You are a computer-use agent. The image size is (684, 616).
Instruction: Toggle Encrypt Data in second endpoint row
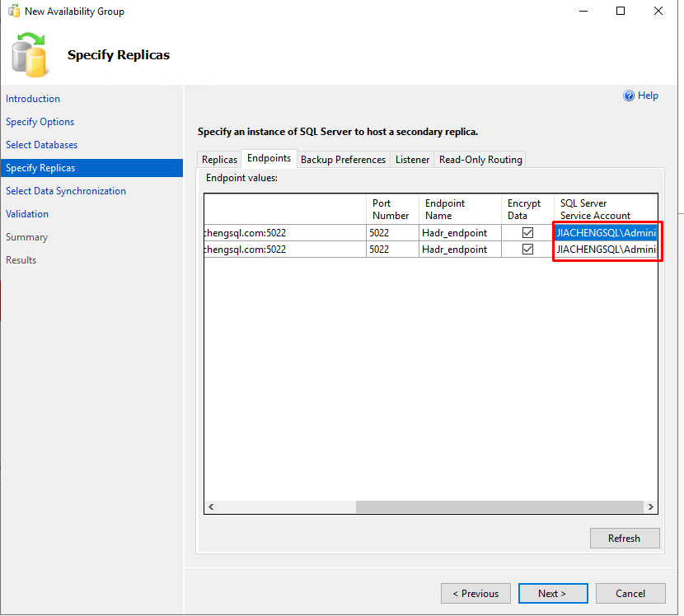(527, 250)
